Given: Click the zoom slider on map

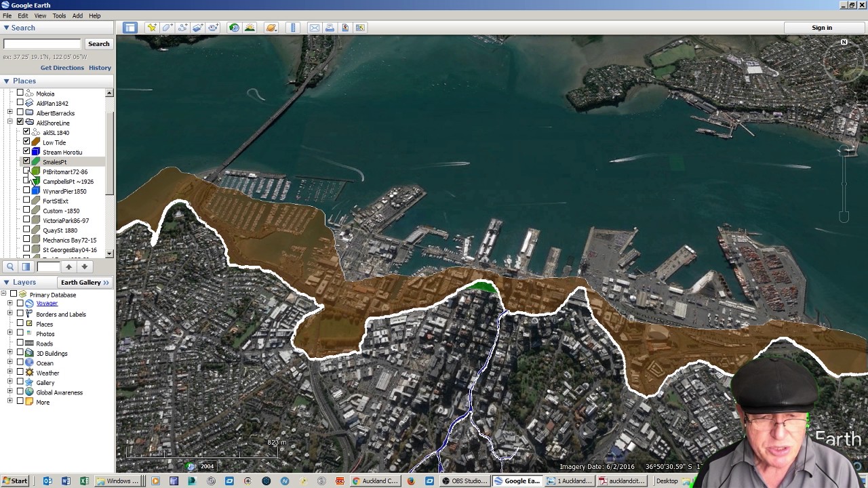Looking at the screenshot, I should click(x=844, y=183).
